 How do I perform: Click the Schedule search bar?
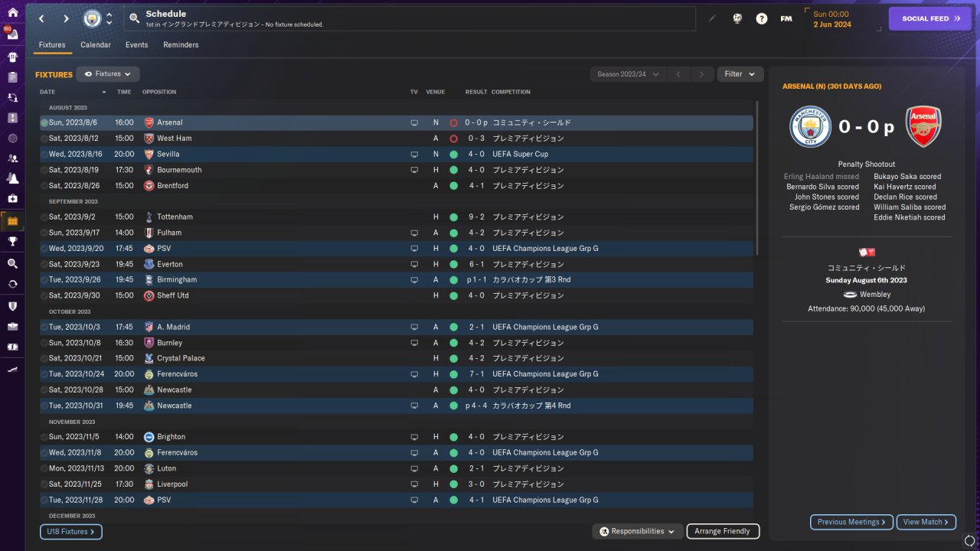click(410, 18)
